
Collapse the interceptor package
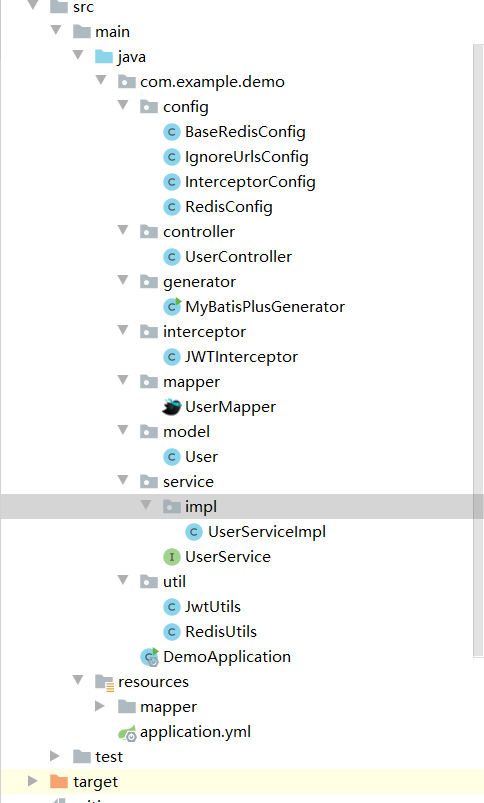click(x=123, y=330)
